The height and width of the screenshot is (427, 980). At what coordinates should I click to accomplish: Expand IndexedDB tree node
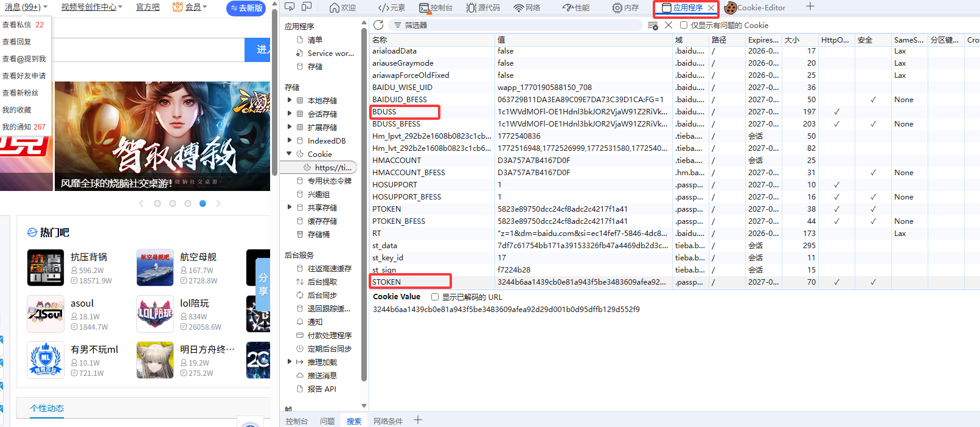[289, 141]
